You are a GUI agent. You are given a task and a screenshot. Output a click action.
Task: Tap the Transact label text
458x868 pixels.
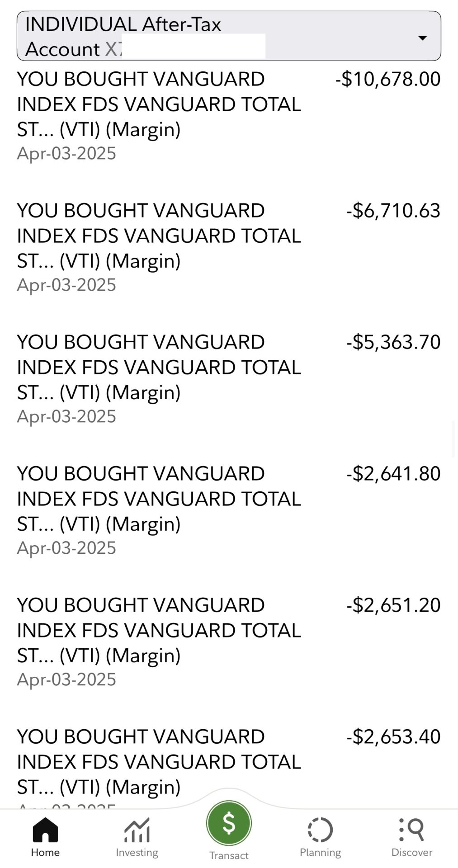229,855
